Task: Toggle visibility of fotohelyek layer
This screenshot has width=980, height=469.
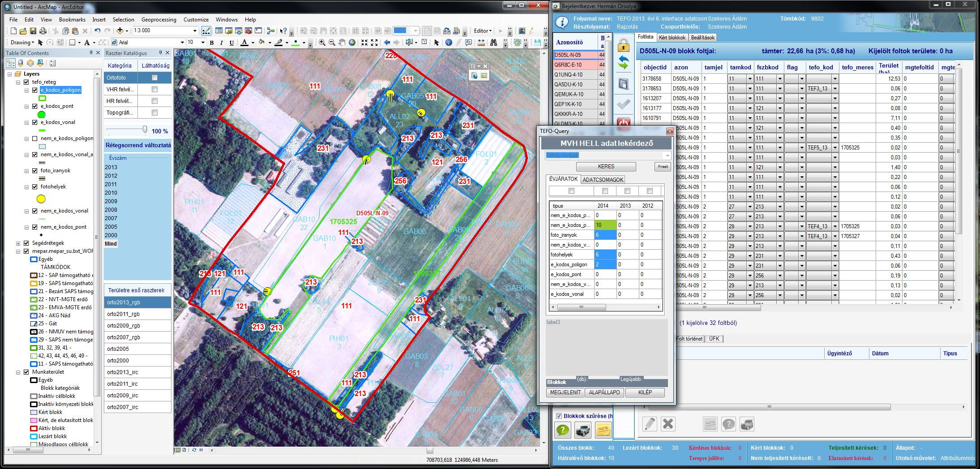Action: pos(35,187)
